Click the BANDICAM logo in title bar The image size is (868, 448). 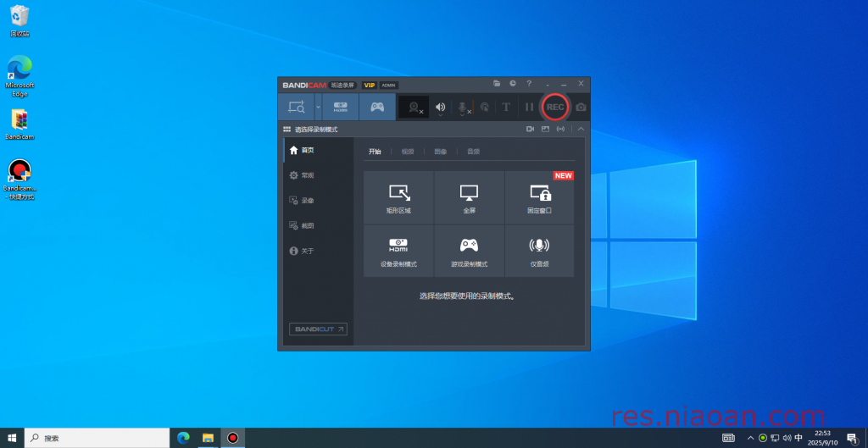point(304,86)
